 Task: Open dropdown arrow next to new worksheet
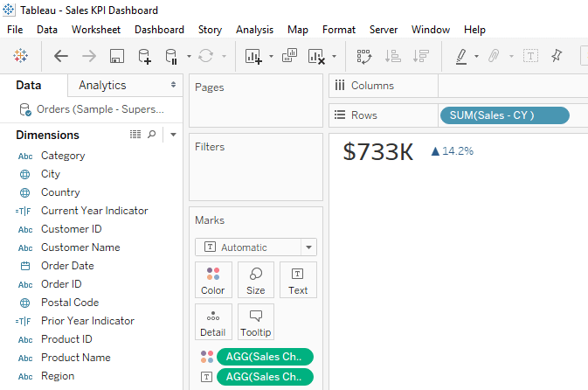pos(271,57)
